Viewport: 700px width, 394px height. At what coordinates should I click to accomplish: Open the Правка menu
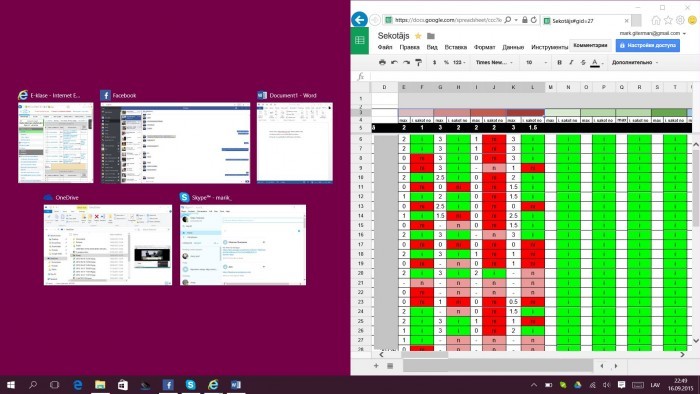[x=409, y=47]
